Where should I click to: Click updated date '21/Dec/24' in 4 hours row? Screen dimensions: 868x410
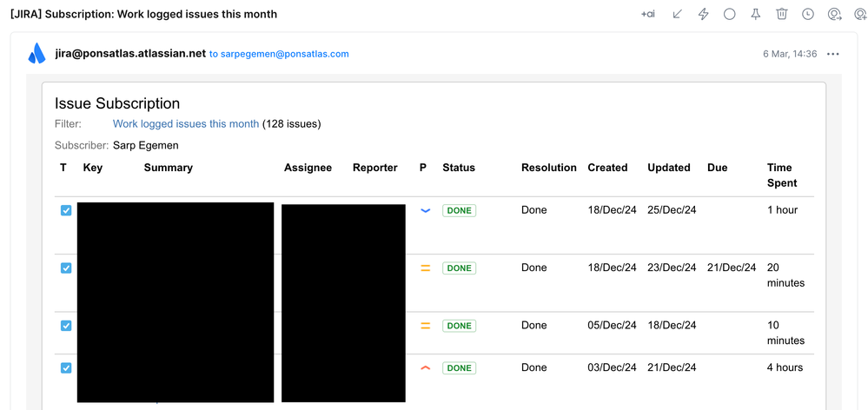coord(672,367)
